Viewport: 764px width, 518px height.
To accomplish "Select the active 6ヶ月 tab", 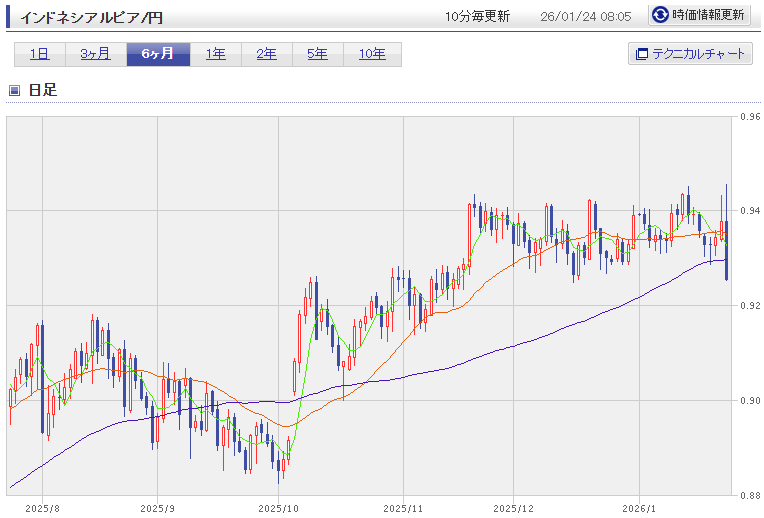I will pos(158,54).
